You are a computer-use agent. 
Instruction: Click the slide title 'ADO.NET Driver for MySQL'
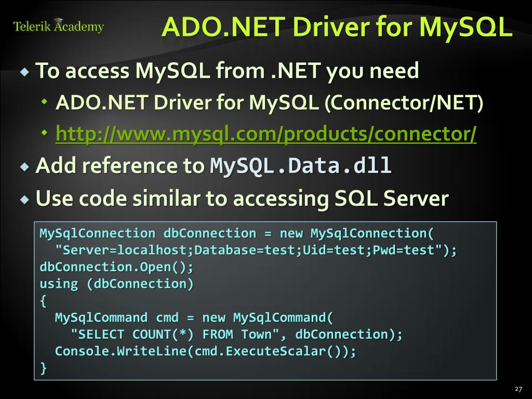pos(337,27)
